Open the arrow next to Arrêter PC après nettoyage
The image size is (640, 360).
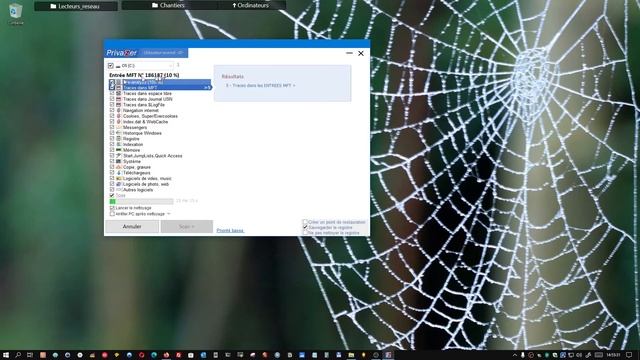coord(169,214)
